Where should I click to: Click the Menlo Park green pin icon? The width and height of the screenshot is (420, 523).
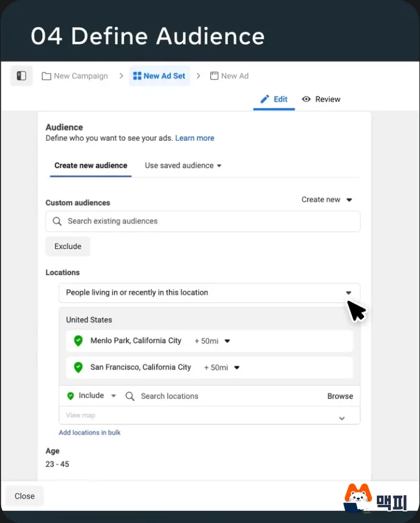pos(78,341)
